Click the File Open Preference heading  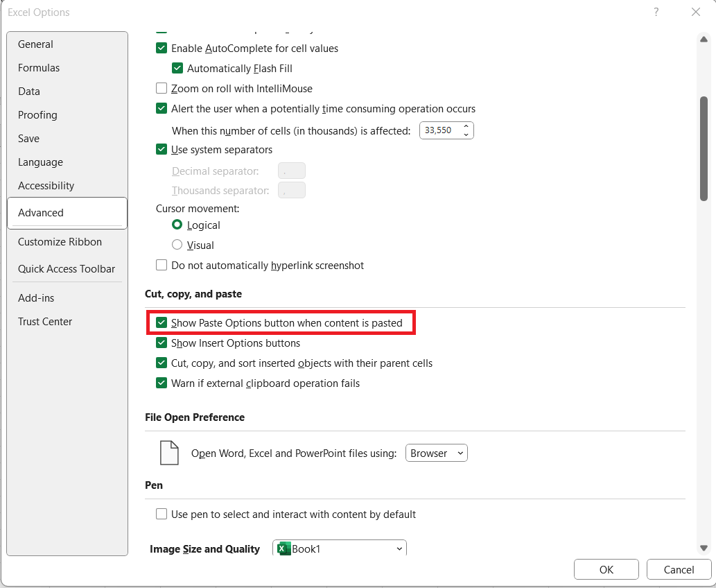(x=195, y=417)
